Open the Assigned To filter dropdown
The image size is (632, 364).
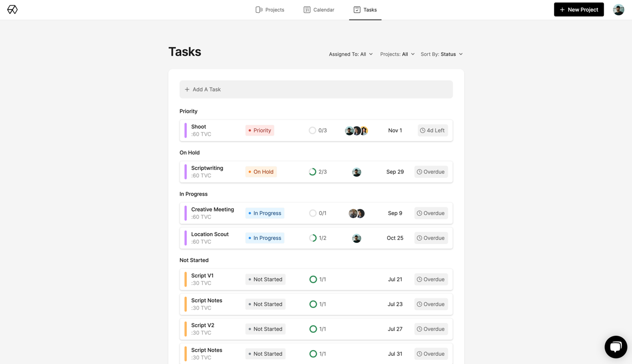[351, 54]
